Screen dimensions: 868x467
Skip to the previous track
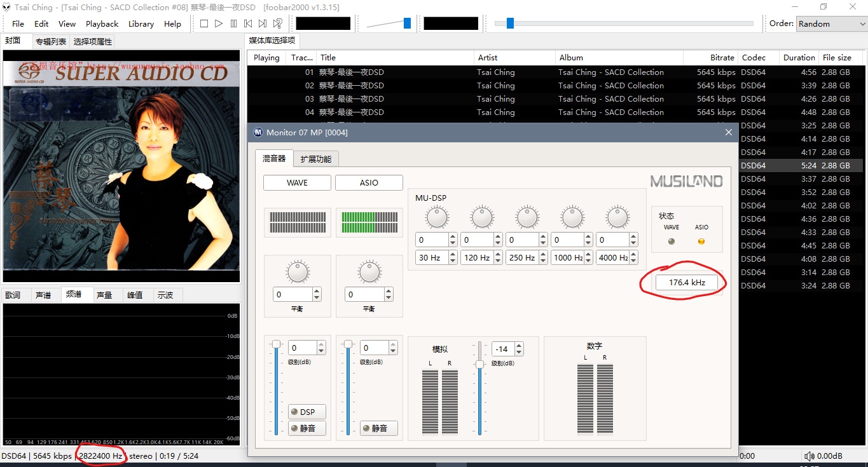[x=248, y=24]
